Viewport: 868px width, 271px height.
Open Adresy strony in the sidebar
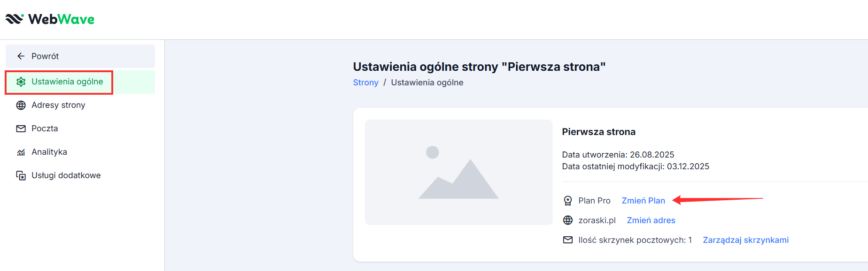click(58, 105)
